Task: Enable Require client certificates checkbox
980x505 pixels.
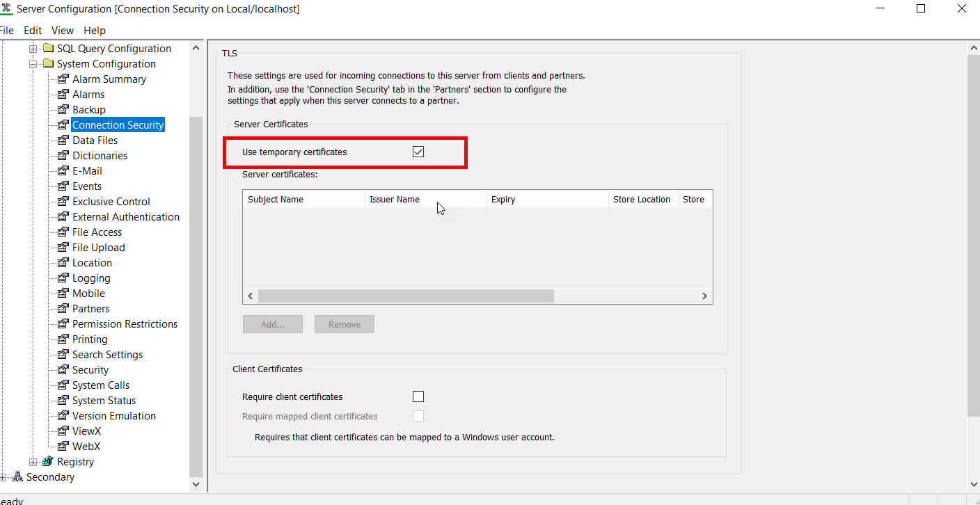Action: click(418, 396)
